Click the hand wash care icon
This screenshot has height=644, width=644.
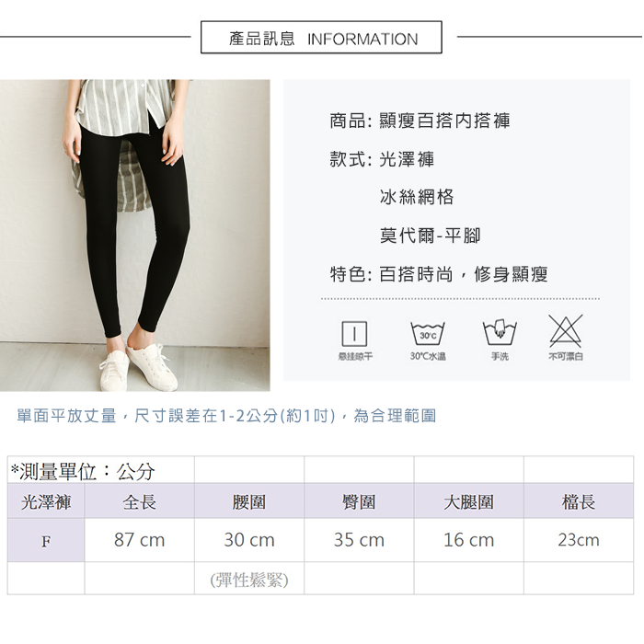point(500,333)
